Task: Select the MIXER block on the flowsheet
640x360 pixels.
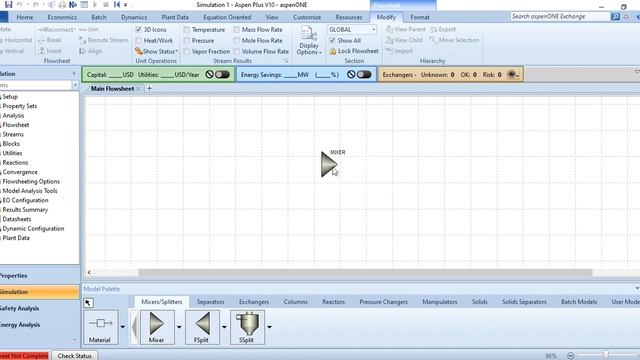Action: pos(328,164)
